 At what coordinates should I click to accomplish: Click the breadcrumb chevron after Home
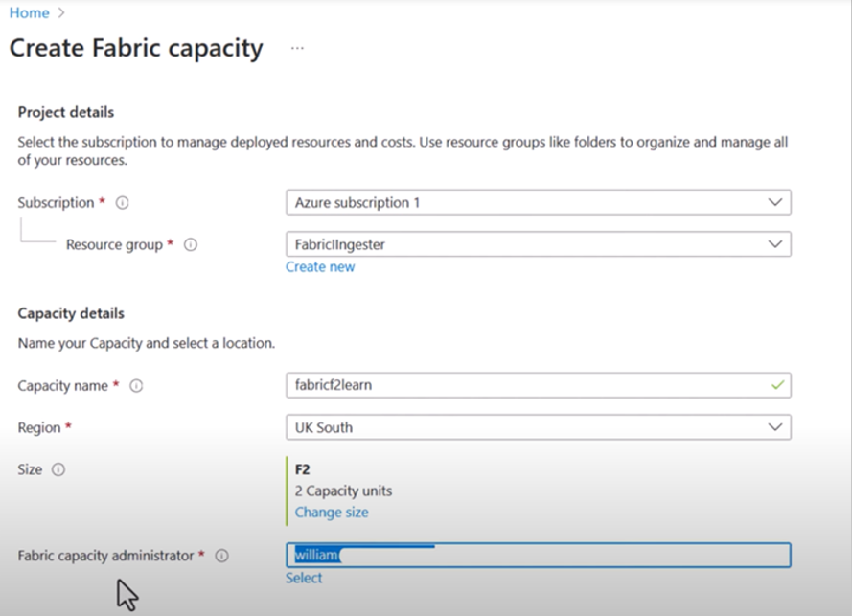coord(62,13)
